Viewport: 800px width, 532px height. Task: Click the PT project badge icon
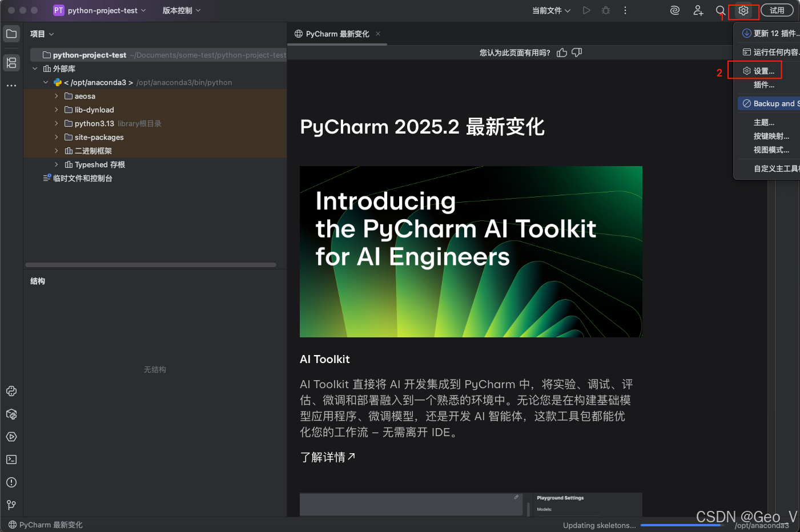pyautogui.click(x=59, y=10)
